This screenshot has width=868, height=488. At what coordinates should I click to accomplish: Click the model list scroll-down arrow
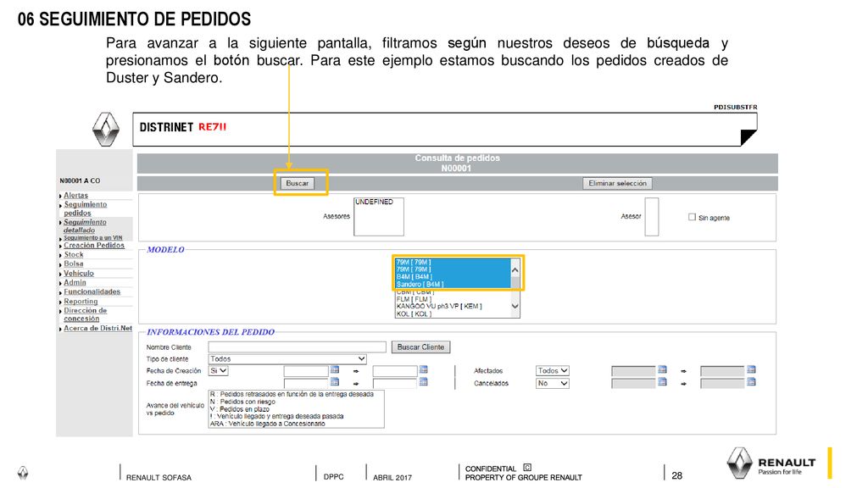515,306
